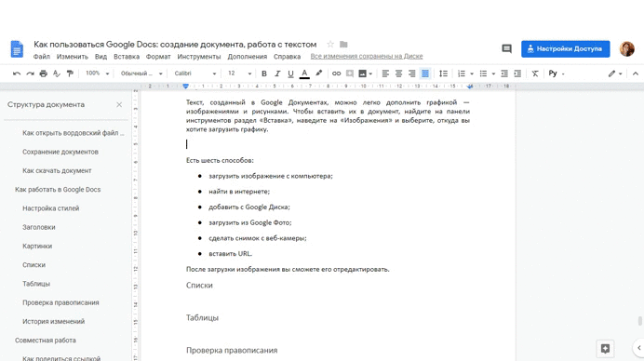Decrease the paragraph indent

coord(504,74)
